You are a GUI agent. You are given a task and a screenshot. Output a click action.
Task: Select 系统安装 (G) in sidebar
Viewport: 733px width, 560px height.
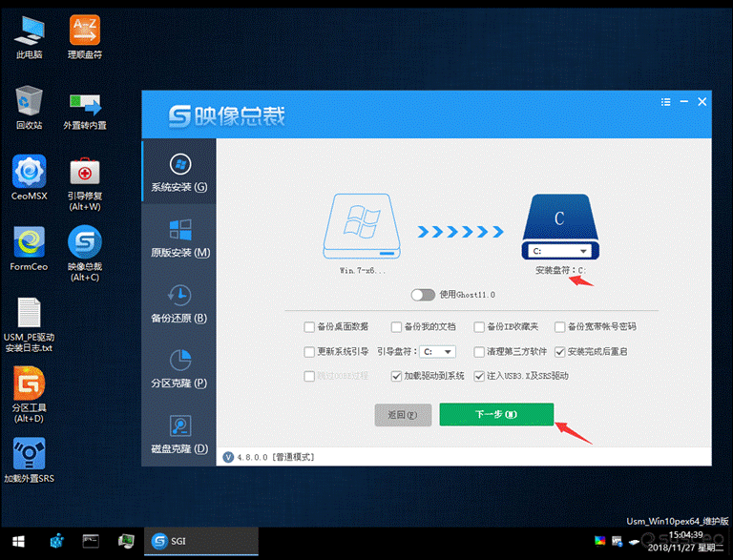click(x=179, y=172)
